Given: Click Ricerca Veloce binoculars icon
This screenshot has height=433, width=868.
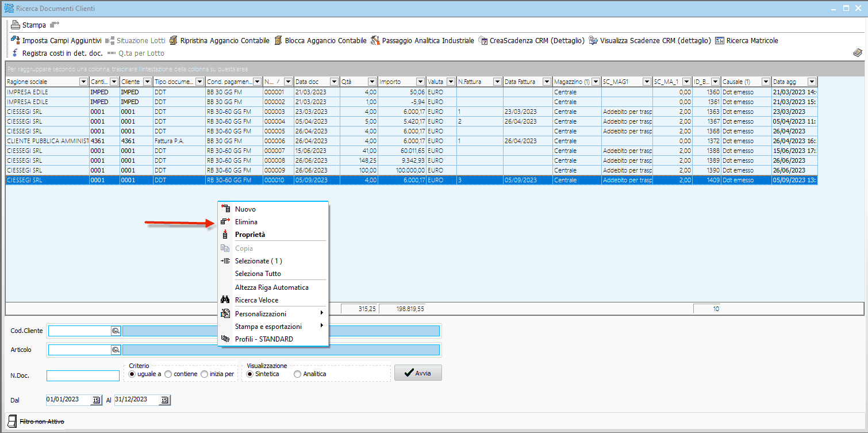Looking at the screenshot, I should (x=225, y=300).
